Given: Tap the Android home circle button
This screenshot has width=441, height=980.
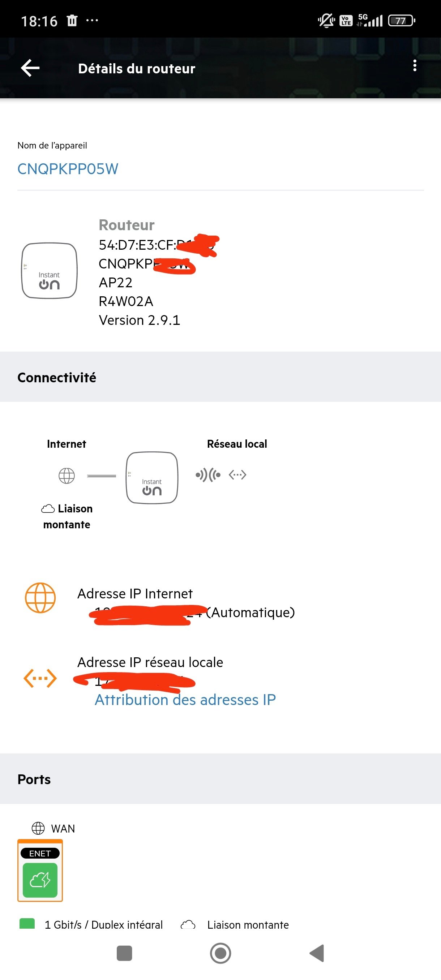Looking at the screenshot, I should tap(221, 953).
